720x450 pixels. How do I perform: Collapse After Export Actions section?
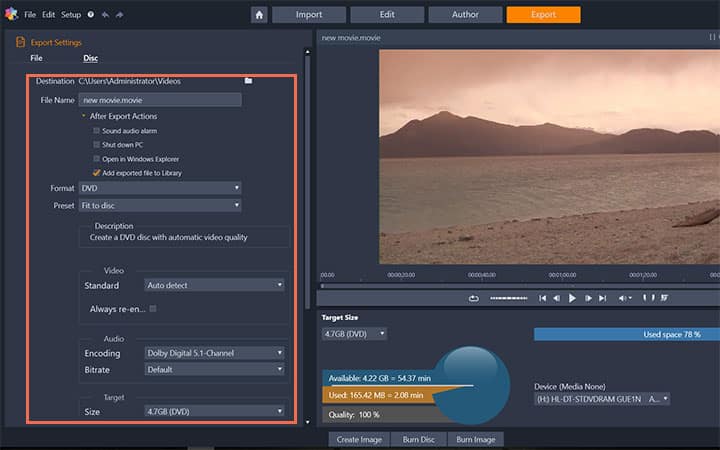[84, 116]
